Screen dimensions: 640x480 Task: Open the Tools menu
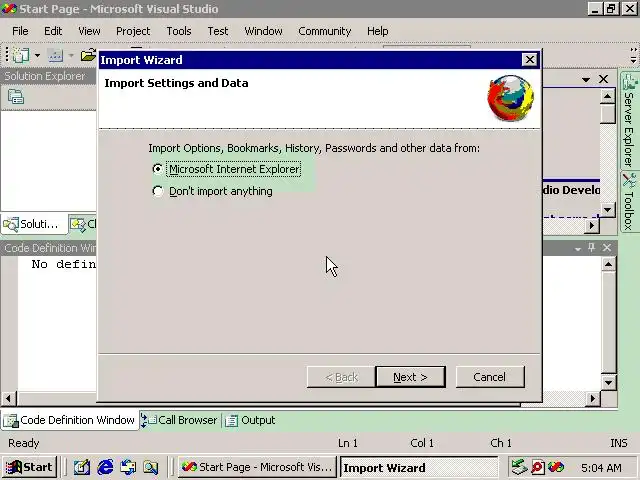pyautogui.click(x=179, y=31)
